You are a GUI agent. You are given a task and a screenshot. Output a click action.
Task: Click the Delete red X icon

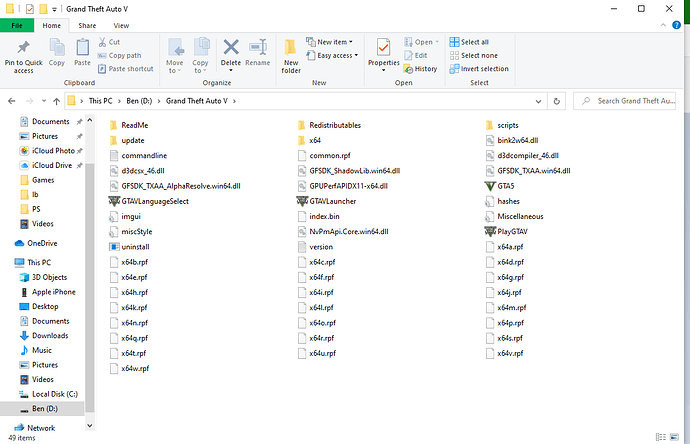(x=231, y=47)
